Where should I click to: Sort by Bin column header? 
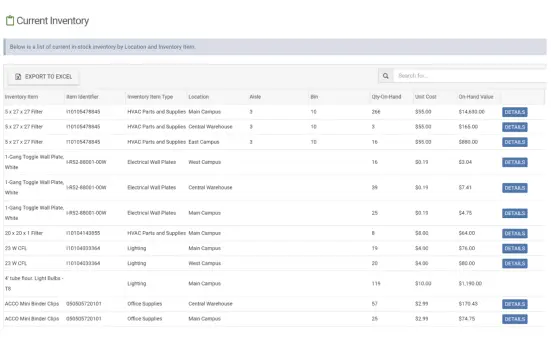tap(314, 97)
